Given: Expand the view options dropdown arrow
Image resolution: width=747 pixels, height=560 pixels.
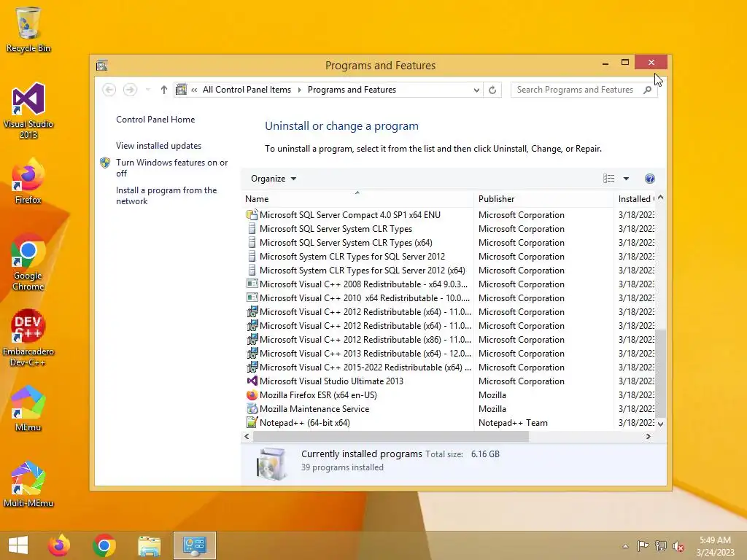Looking at the screenshot, I should tap(626, 179).
